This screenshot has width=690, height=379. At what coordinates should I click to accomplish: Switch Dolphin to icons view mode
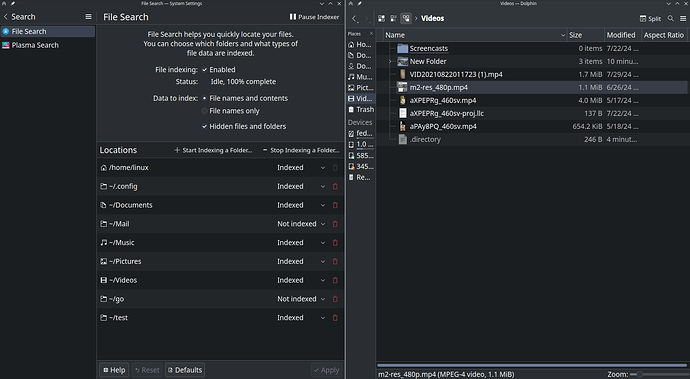(x=382, y=18)
